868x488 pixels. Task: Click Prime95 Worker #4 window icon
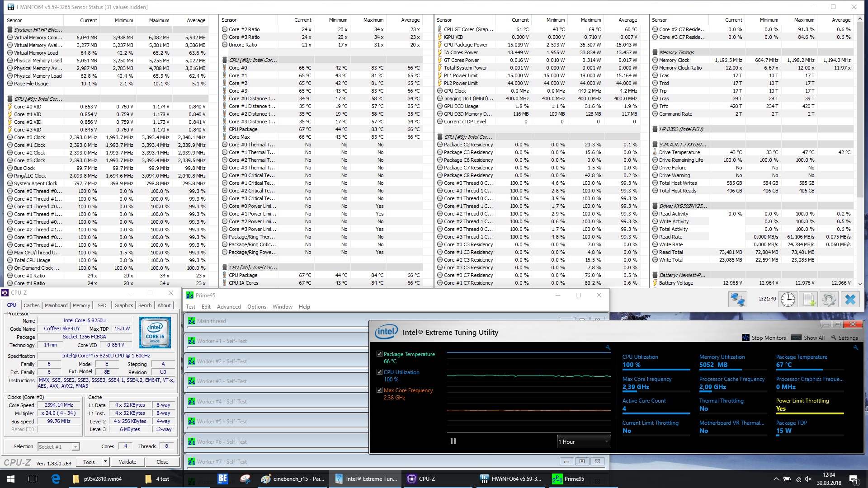pos(192,402)
